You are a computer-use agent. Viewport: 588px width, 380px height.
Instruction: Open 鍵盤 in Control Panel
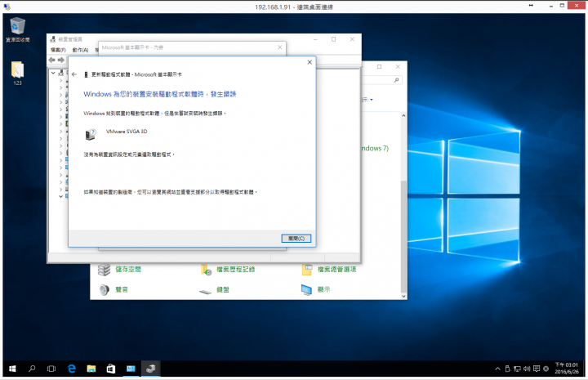pyautogui.click(x=223, y=289)
